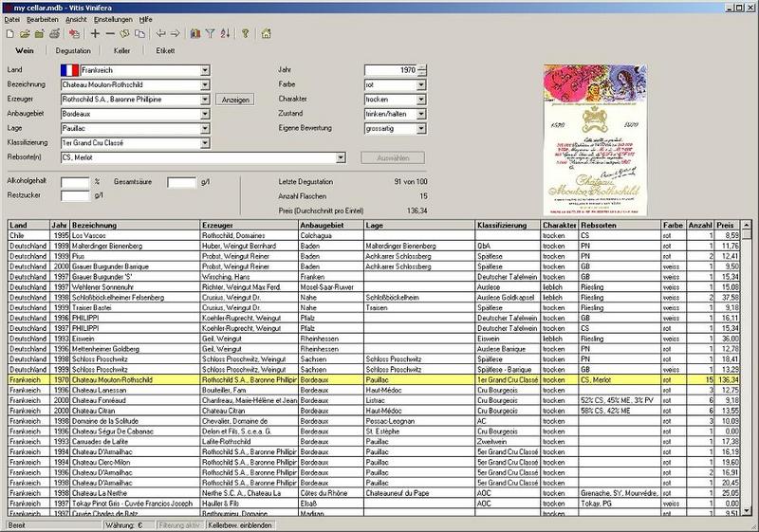Select the Los Vascos row from Chile
Screen dimensions: 759x532
pos(374,235)
